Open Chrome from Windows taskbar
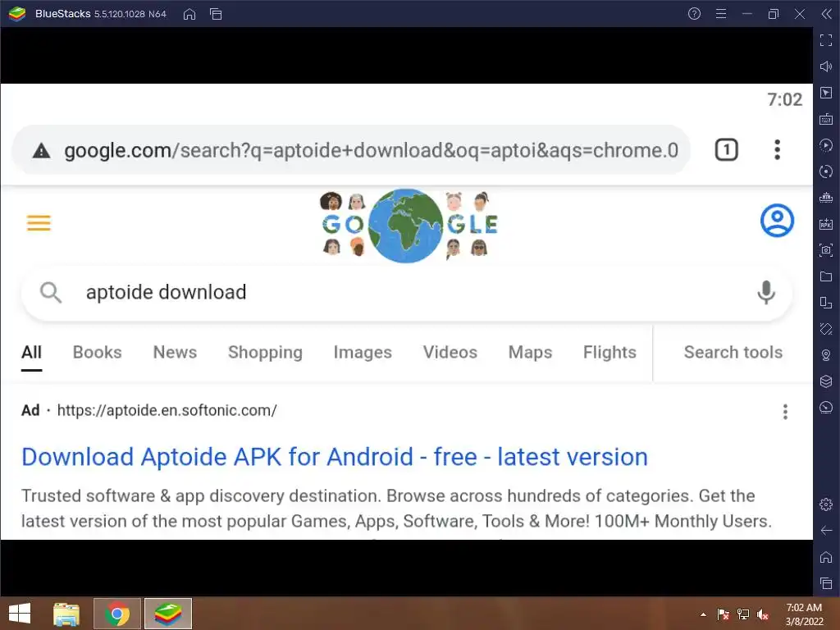This screenshot has height=630, width=840. pos(117,614)
